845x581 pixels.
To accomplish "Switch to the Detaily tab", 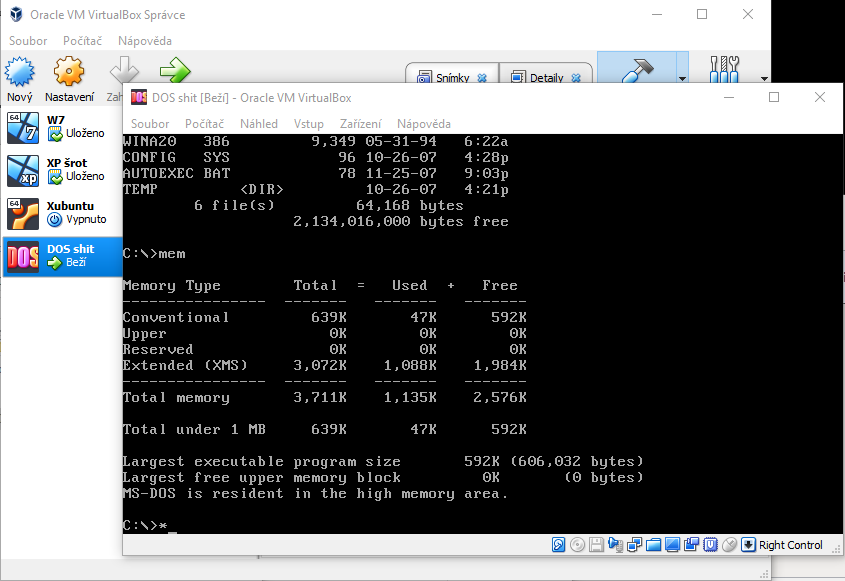I will (x=546, y=78).
